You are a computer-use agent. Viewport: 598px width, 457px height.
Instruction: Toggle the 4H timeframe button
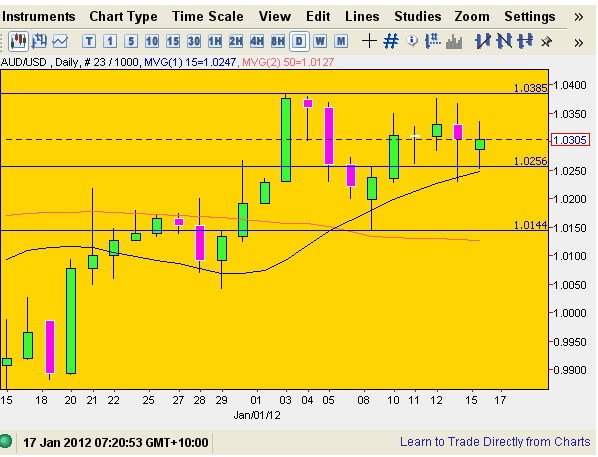click(257, 41)
